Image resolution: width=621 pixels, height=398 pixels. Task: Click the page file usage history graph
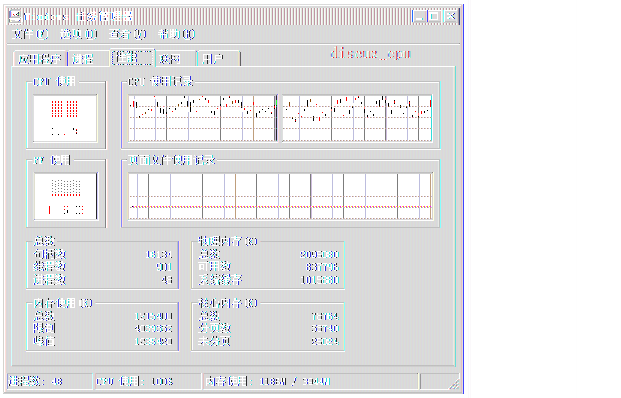280,196
